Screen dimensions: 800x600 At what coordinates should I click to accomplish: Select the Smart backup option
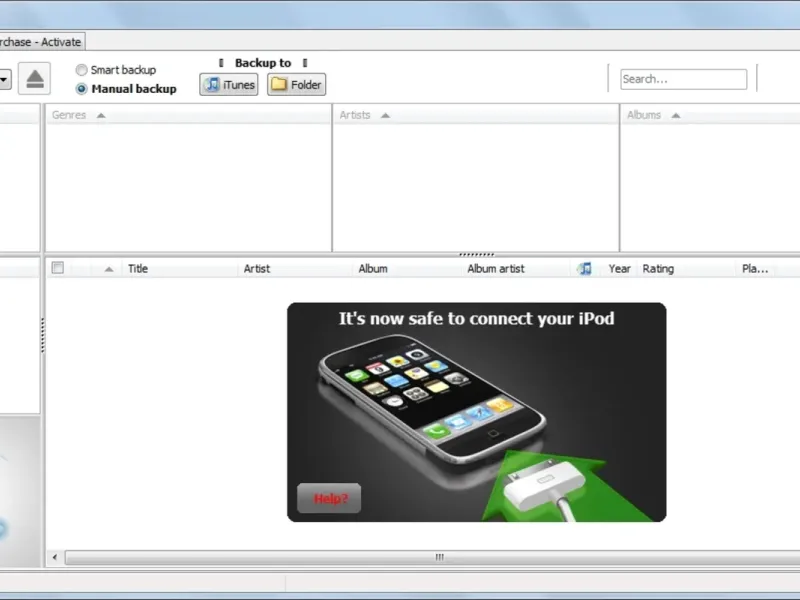pyautogui.click(x=116, y=70)
